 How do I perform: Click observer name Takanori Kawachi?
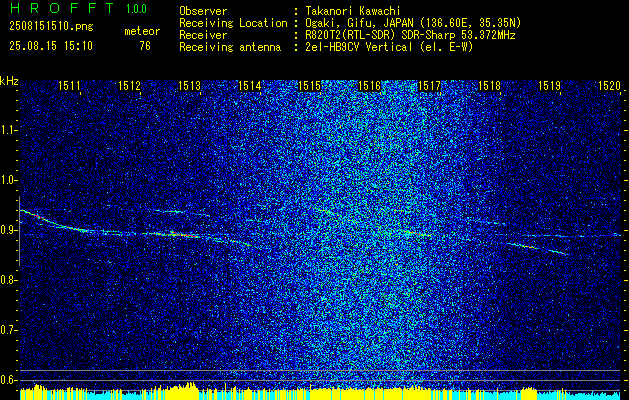pos(353,11)
